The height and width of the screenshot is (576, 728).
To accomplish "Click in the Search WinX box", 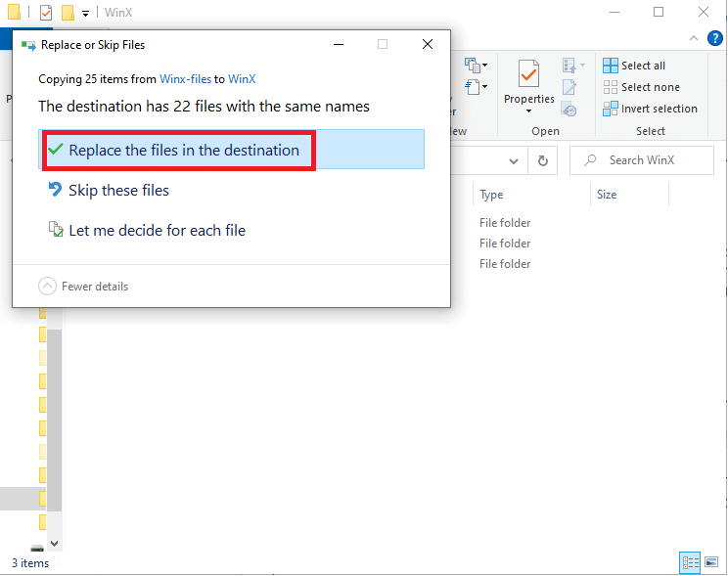I will [x=642, y=160].
